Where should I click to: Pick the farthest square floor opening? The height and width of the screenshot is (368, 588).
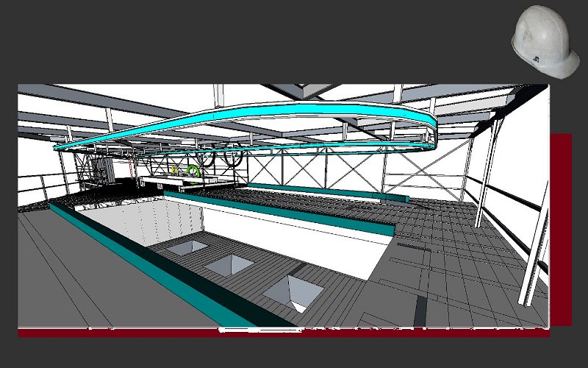187,248
